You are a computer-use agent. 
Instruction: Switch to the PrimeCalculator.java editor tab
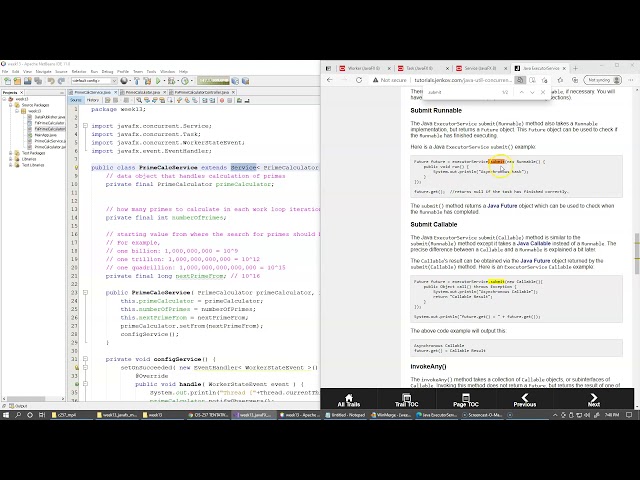point(142,92)
